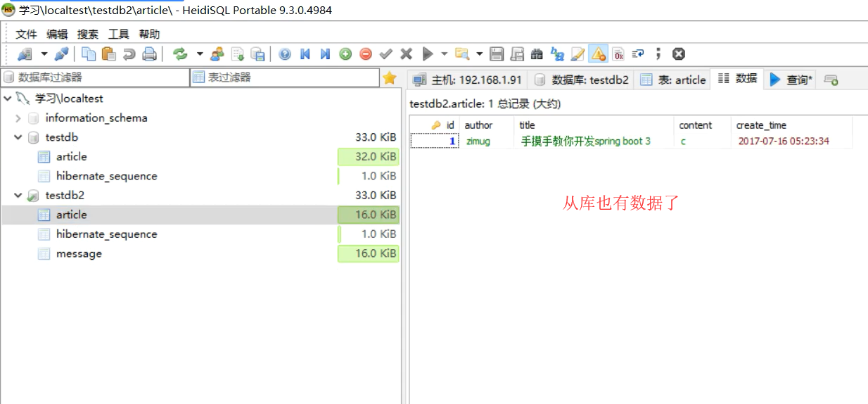The width and height of the screenshot is (868, 404).
Task: Select message table under testdb2
Action: (79, 253)
